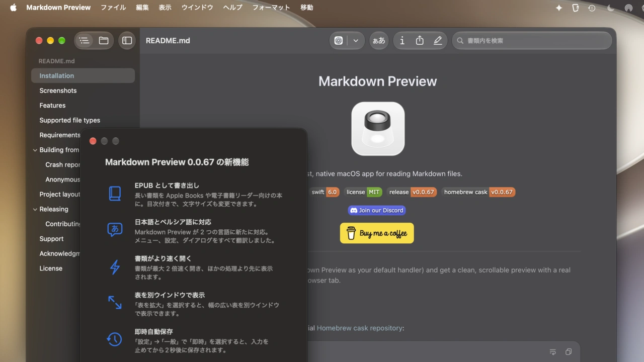Click the lightning bolt icon in What's New
This screenshot has width=644, height=362.
115,267
